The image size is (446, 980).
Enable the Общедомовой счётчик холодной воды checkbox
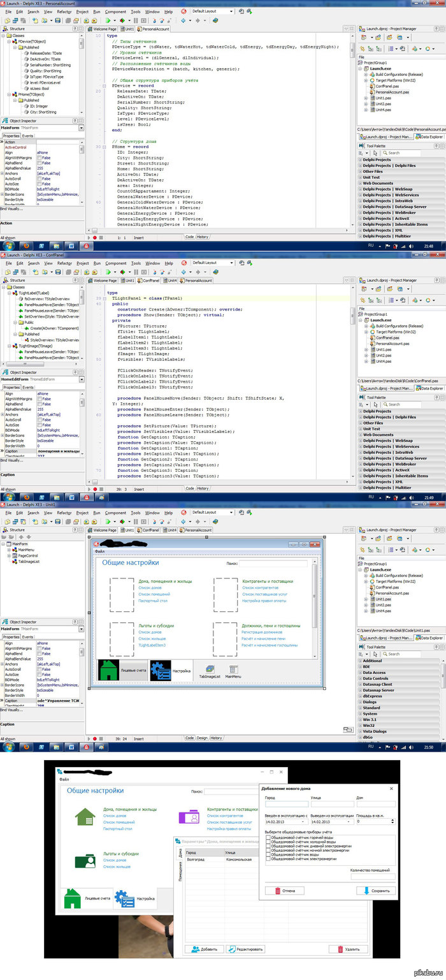pos(268,842)
